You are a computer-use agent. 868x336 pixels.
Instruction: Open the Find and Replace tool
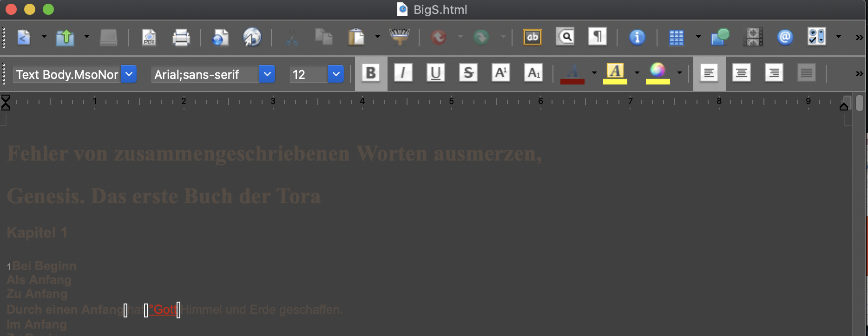(x=565, y=37)
